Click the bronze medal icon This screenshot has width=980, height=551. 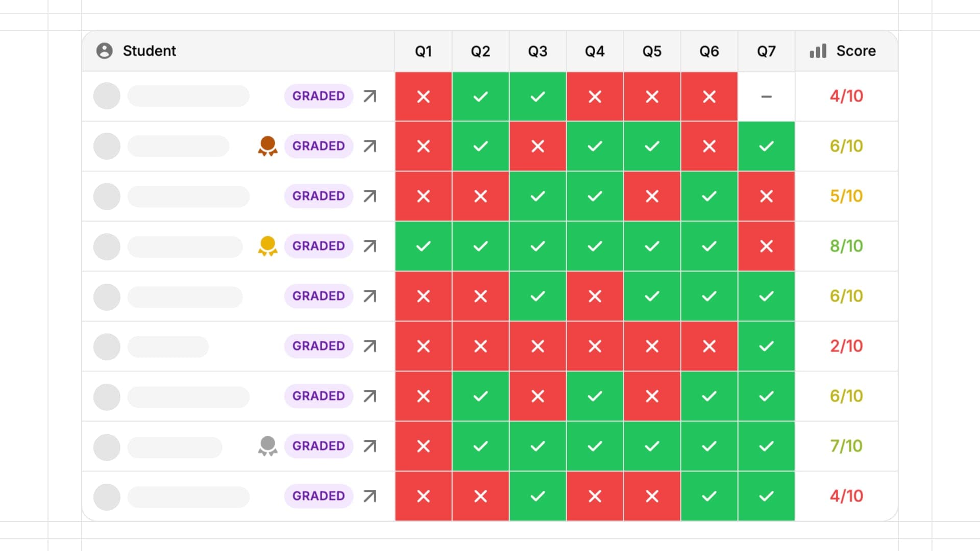267,146
